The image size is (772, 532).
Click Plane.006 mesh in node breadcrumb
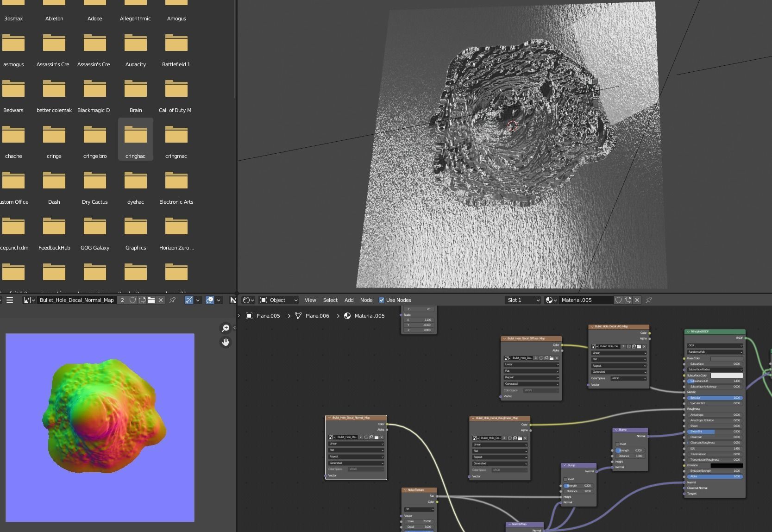(x=317, y=316)
